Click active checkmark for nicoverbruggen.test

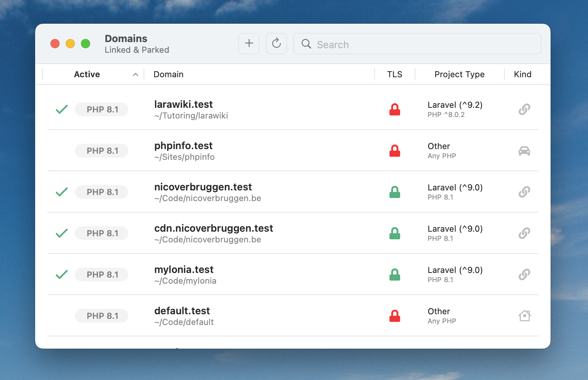[x=62, y=192]
